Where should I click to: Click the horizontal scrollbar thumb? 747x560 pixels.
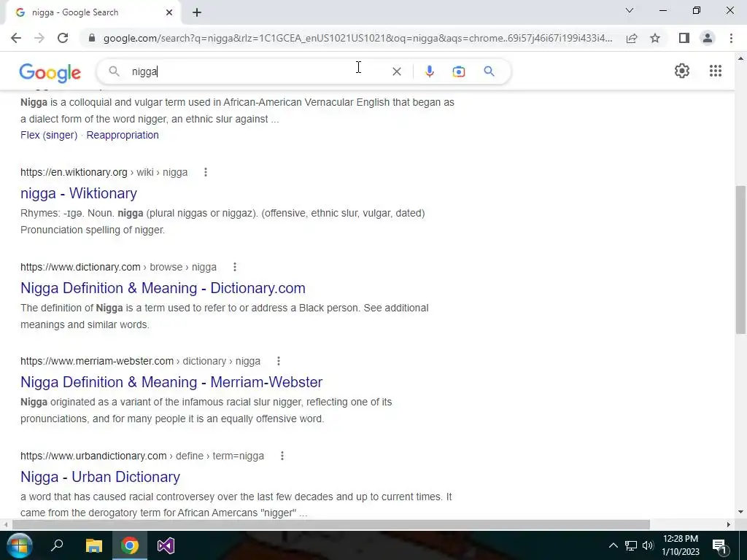(x=330, y=525)
